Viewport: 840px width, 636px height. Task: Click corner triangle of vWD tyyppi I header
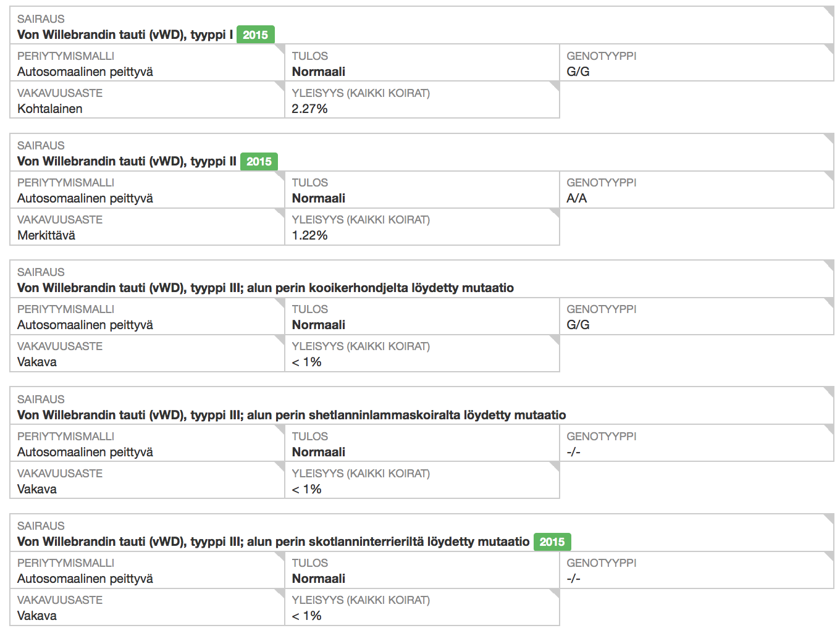pos(829,11)
